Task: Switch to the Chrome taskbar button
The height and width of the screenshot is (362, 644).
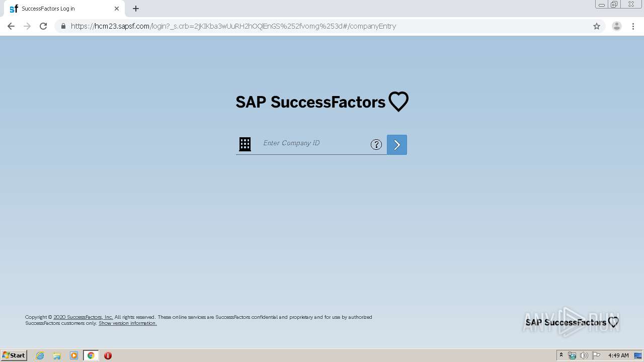Action: (91, 355)
